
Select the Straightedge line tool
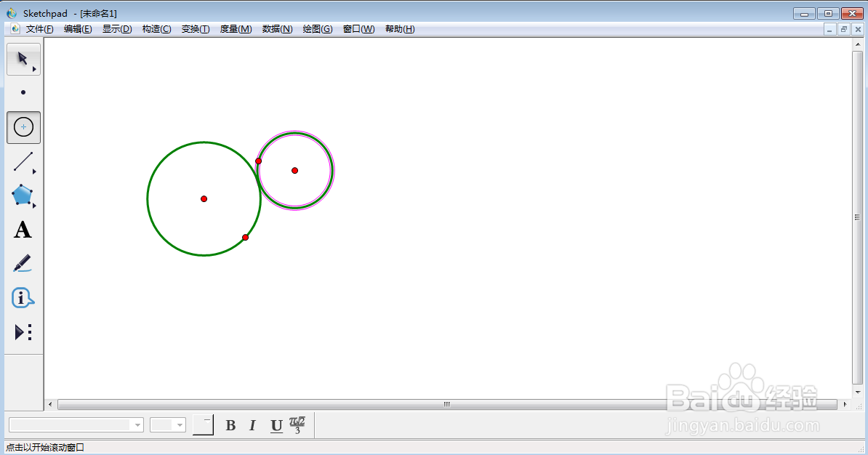[x=23, y=161]
